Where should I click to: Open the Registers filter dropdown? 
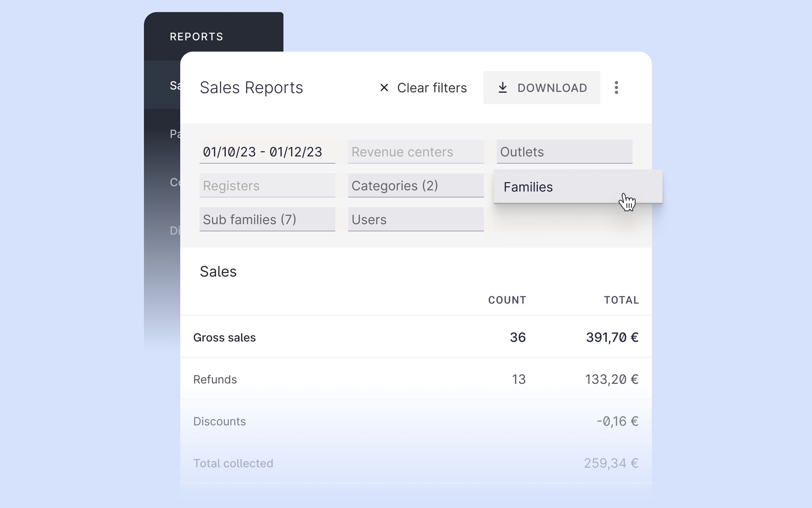tap(267, 186)
